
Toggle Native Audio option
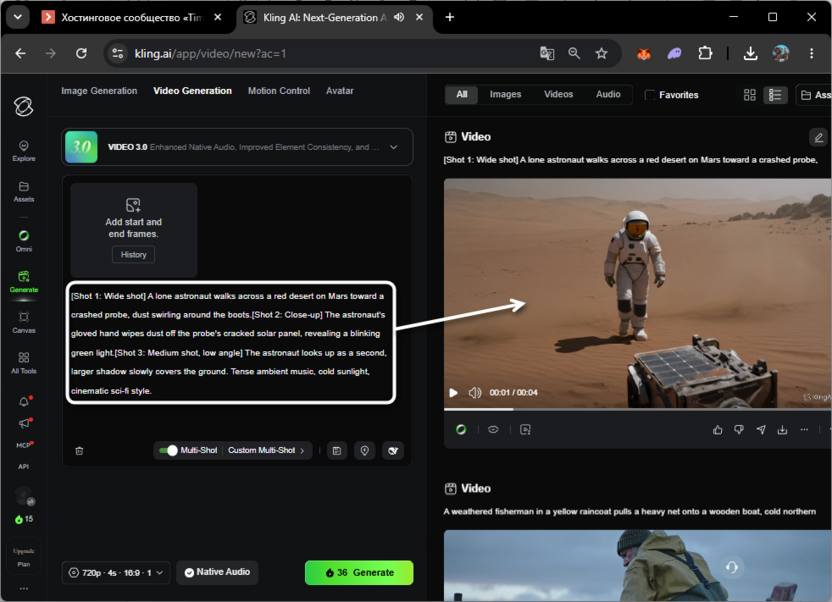tap(217, 572)
